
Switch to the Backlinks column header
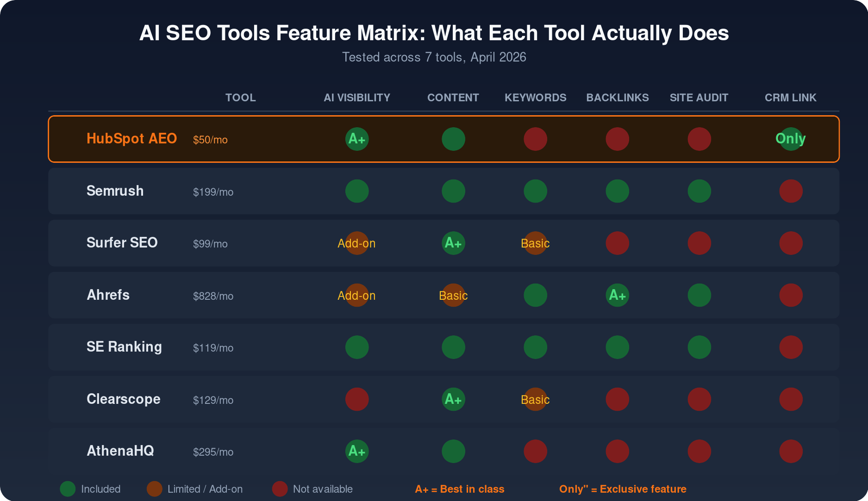point(617,97)
